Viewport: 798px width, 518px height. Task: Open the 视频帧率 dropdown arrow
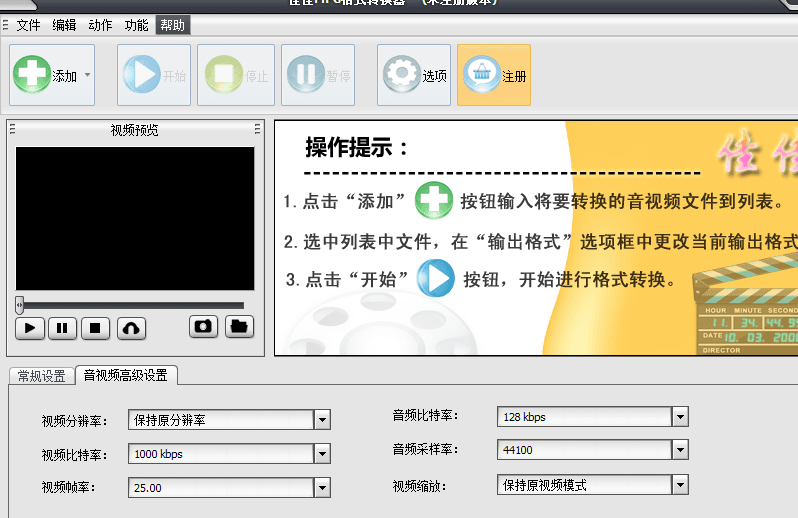[x=322, y=487]
